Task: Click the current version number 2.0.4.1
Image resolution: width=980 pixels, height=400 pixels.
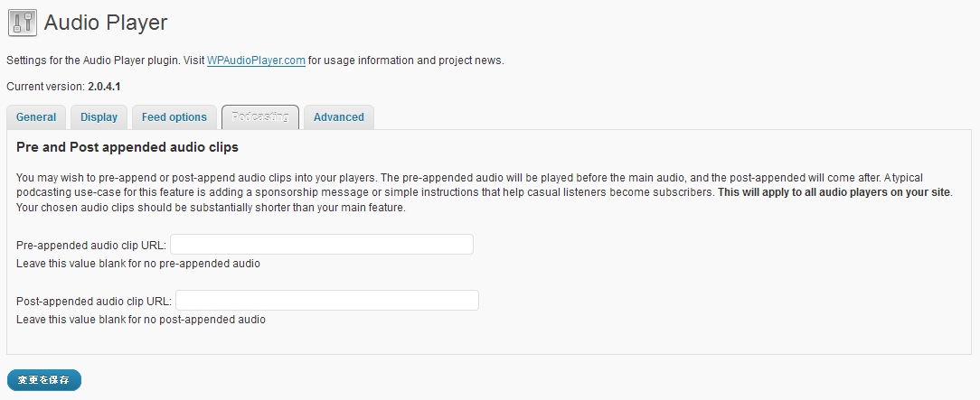Action: 104,86
